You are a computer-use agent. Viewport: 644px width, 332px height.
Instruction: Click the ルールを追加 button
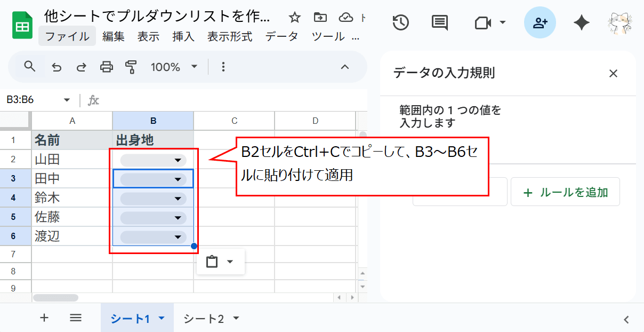click(x=565, y=191)
